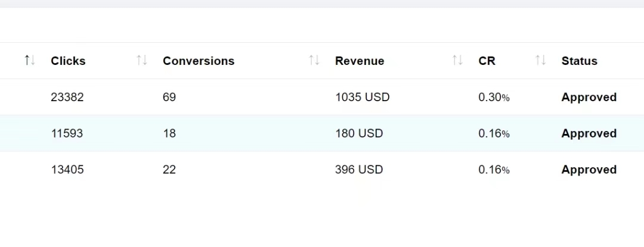Click the Clicks column header

pyautogui.click(x=68, y=61)
